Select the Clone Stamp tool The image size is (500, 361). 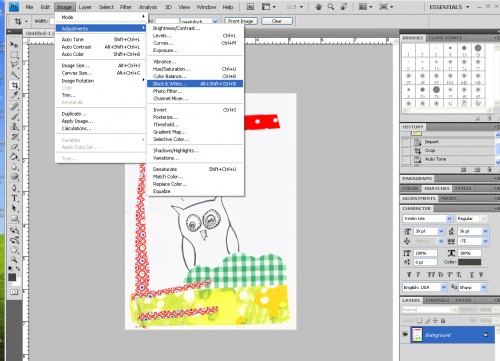coord(14,127)
